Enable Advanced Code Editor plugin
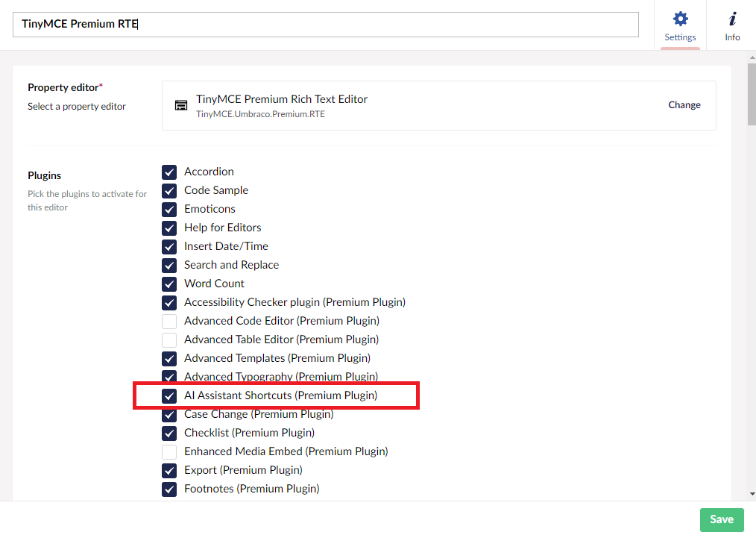 169,321
